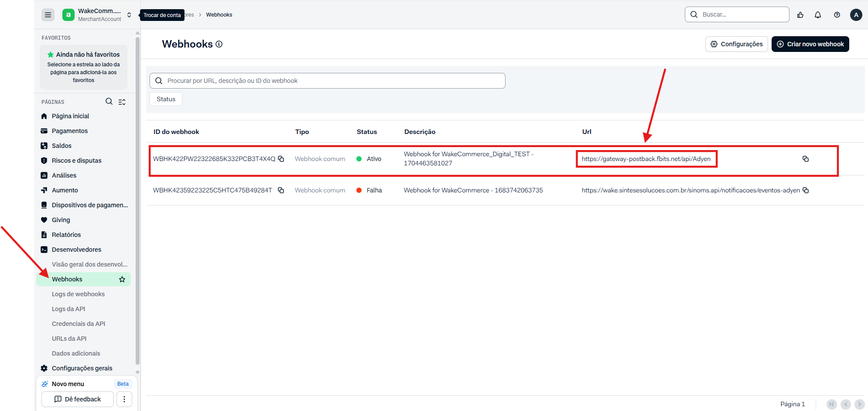Open the WakeComm account logo

[68, 15]
